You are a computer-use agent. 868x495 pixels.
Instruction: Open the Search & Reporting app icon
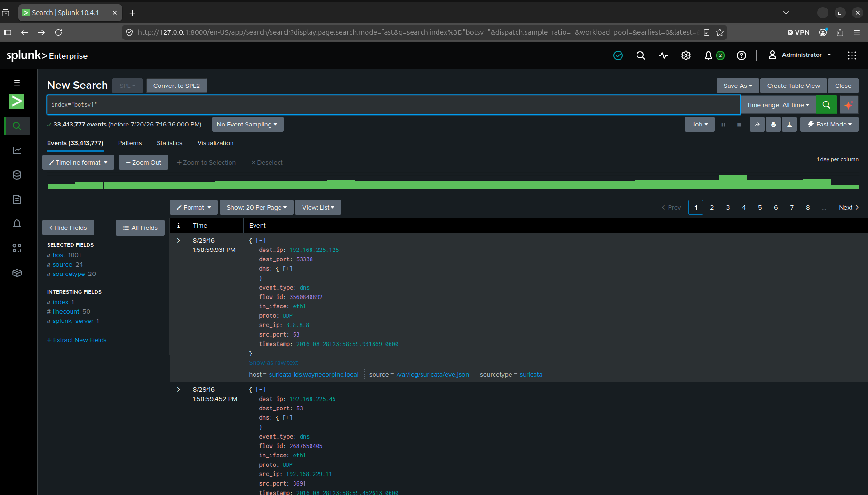[17, 101]
